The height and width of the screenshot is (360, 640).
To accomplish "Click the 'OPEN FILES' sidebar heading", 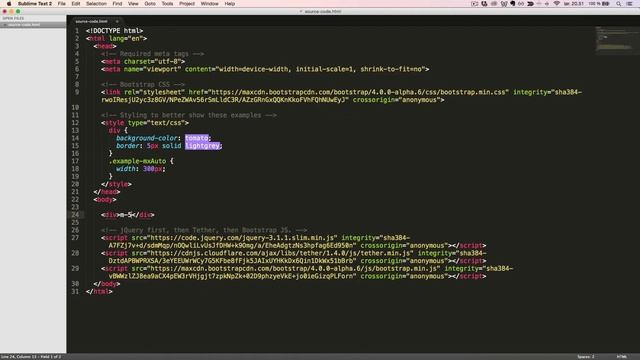I will [x=13, y=18].
